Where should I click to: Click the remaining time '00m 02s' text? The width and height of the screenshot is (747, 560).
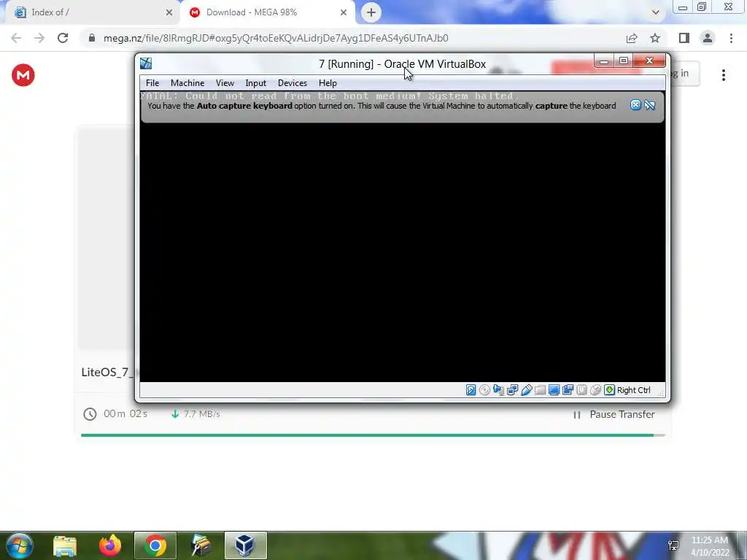[125, 414]
